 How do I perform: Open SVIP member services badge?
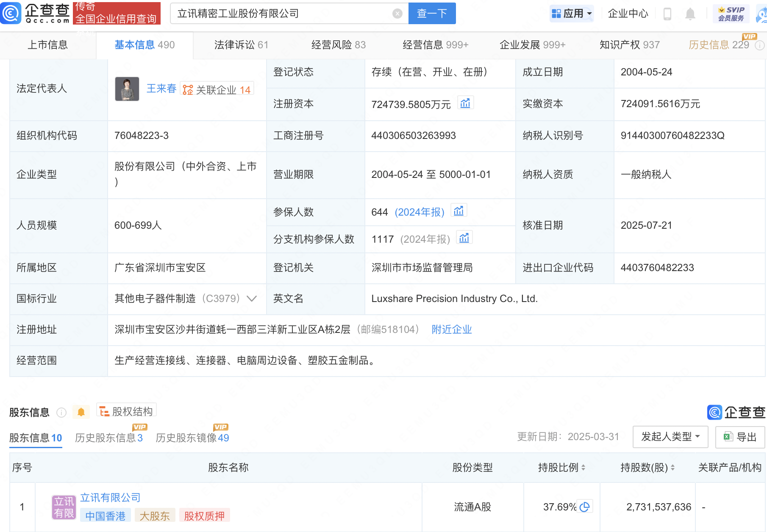[x=731, y=14]
